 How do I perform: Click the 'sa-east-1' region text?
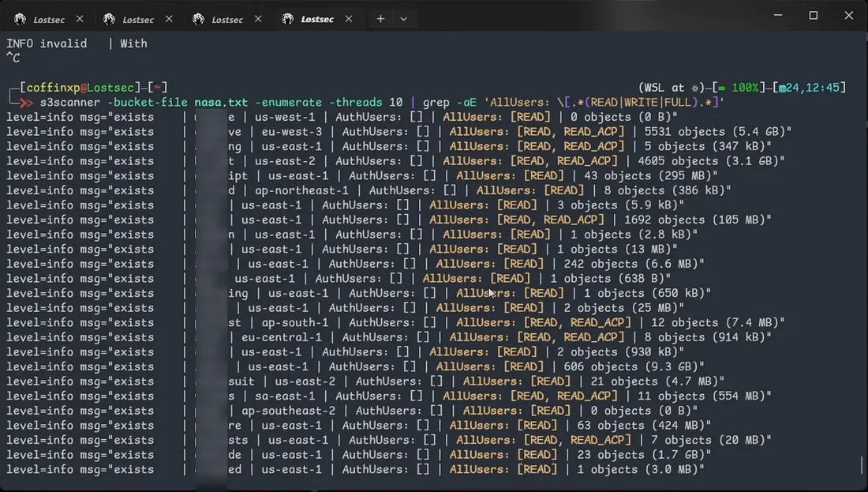pos(285,396)
